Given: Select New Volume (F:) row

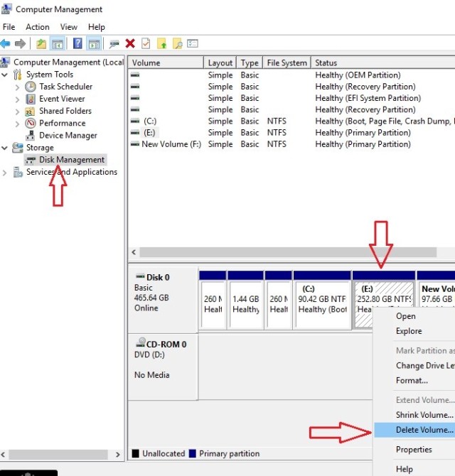Looking at the screenshot, I should (x=292, y=144).
